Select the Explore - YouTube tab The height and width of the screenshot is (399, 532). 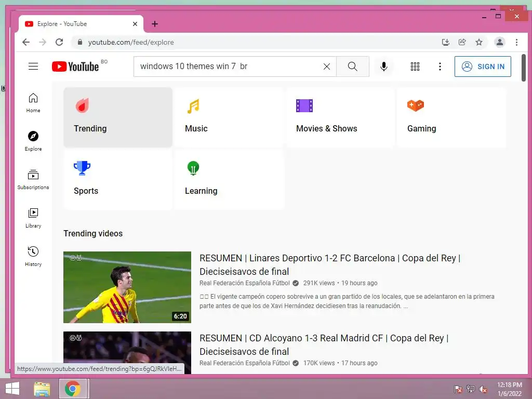pyautogui.click(x=81, y=24)
